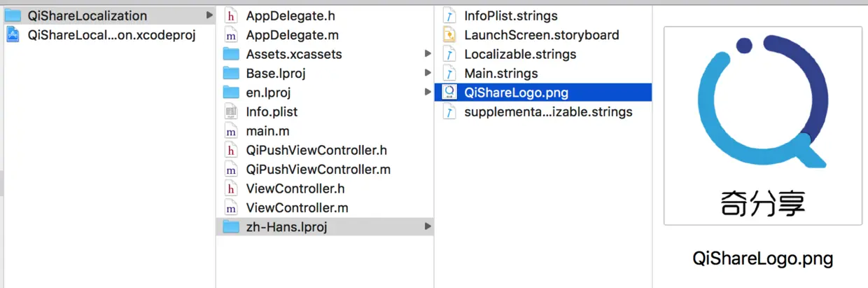
Task: Click the QiShareLocalization xcodeproj file icon
Action: pos(13,35)
